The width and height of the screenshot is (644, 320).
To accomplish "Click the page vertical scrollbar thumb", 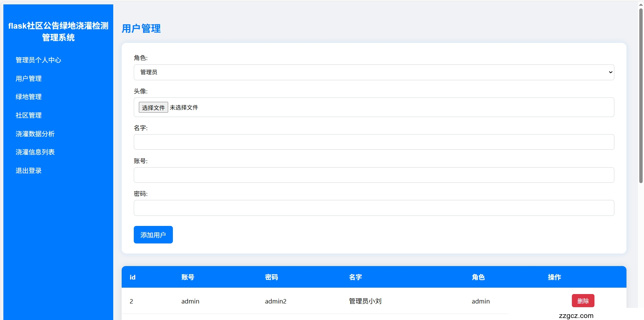I will point(641,96).
